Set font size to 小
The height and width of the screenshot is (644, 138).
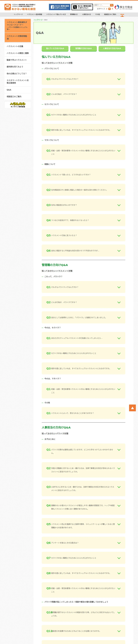coord(107,9)
